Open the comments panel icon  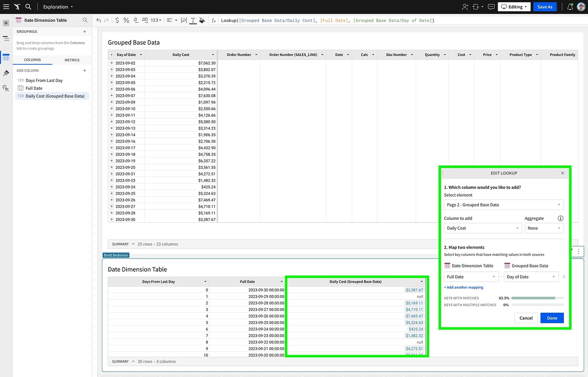491,6
